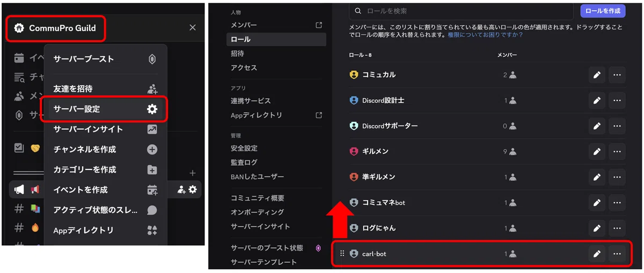Image resolution: width=644 pixels, height=273 pixels.
Task: Edit the carl-bot role with pencil icon
Action: (x=596, y=254)
